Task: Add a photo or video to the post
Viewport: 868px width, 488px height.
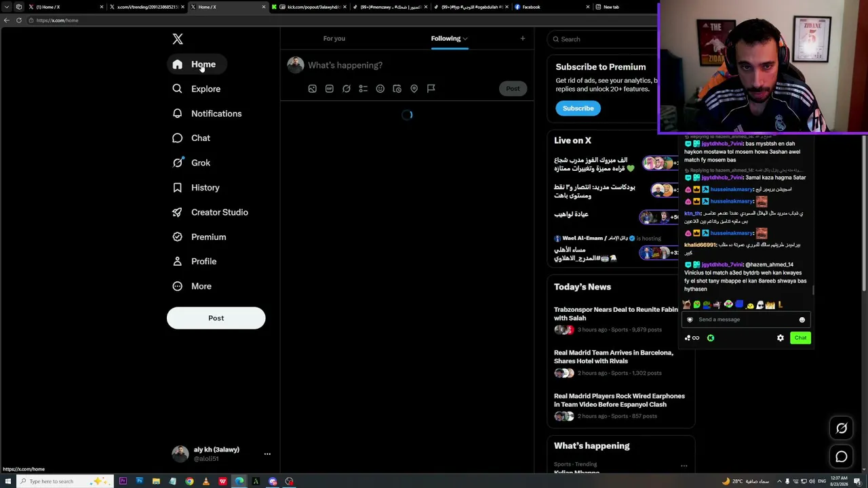Action: [312, 89]
